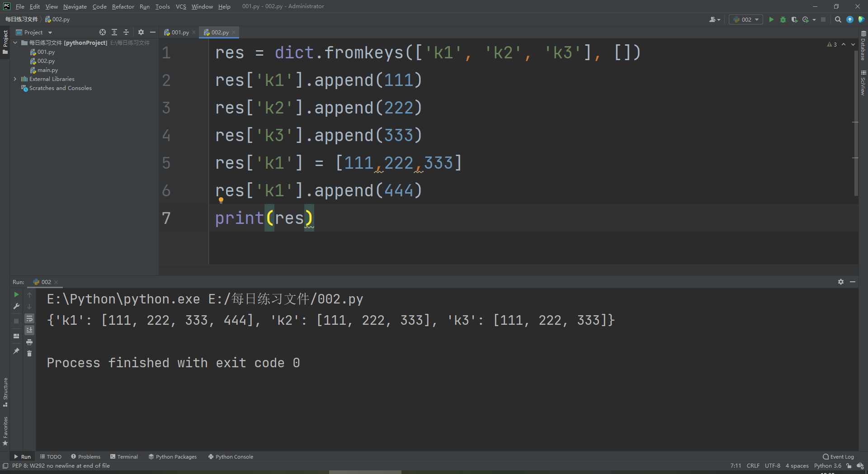
Task: Toggle tool window buttons at bottom-left corner
Action: point(5,466)
